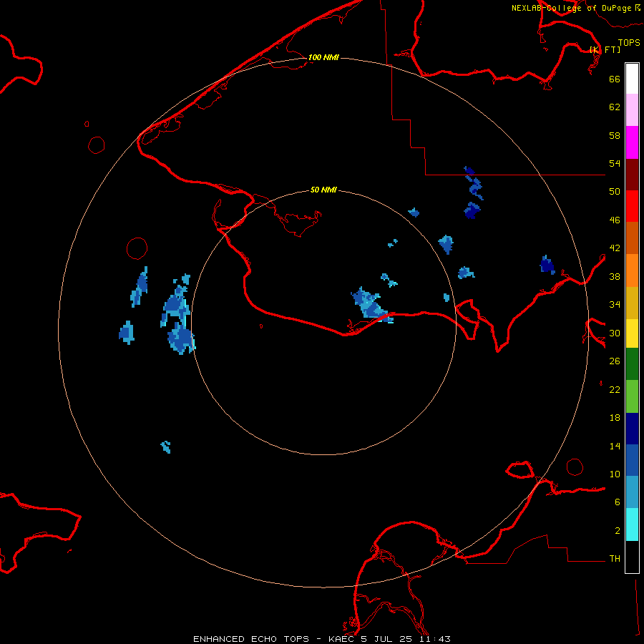Click the dark green legend color band
The width and height of the screenshot is (644, 644).
click(x=632, y=364)
